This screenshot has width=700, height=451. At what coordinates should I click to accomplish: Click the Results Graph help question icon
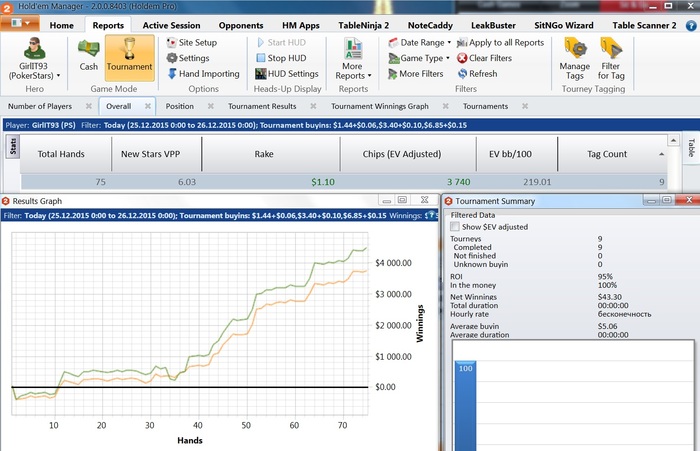click(x=431, y=216)
